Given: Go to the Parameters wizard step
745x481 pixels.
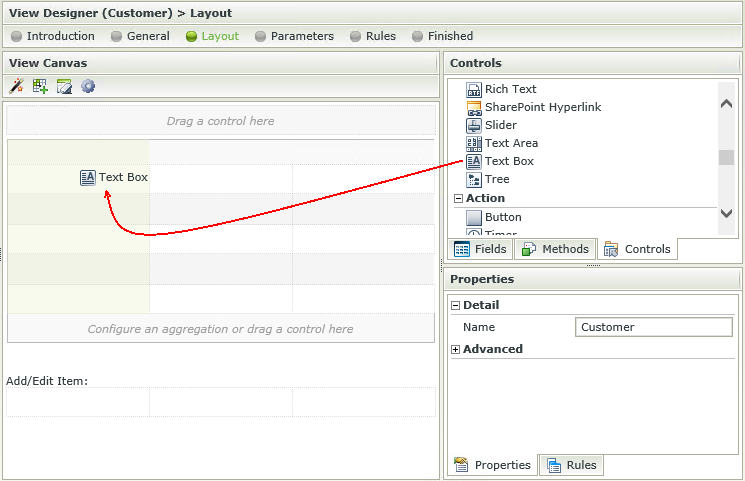Looking at the screenshot, I should 295,36.
